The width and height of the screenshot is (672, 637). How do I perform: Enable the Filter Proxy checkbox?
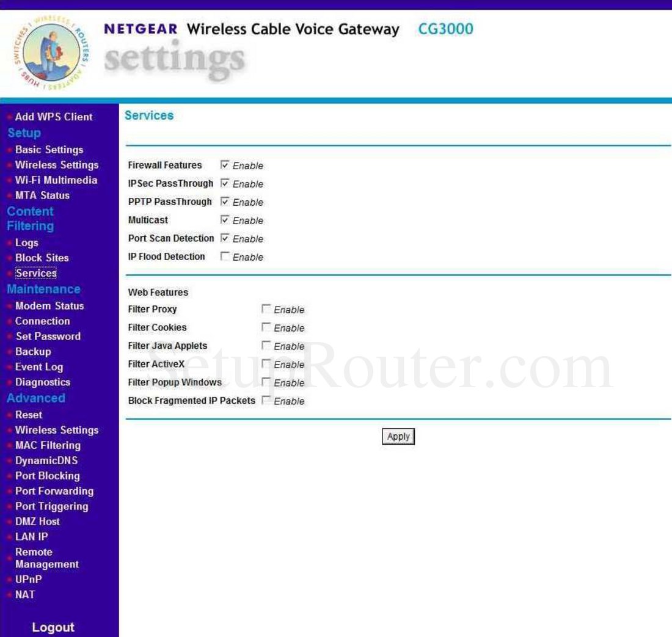(x=266, y=309)
